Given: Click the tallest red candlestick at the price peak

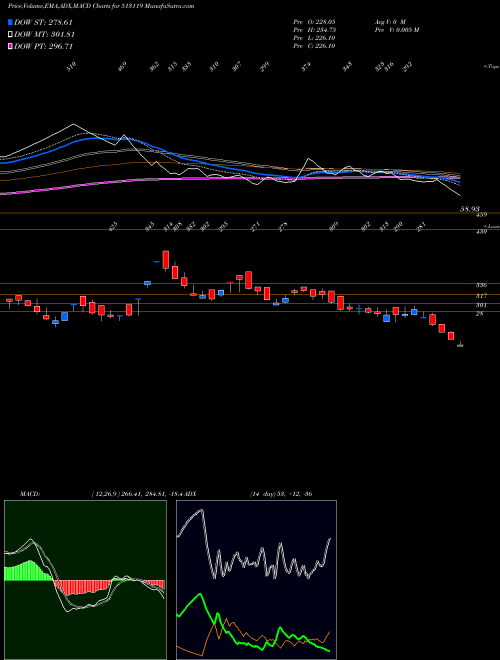Looking at the screenshot, I should point(166,259).
